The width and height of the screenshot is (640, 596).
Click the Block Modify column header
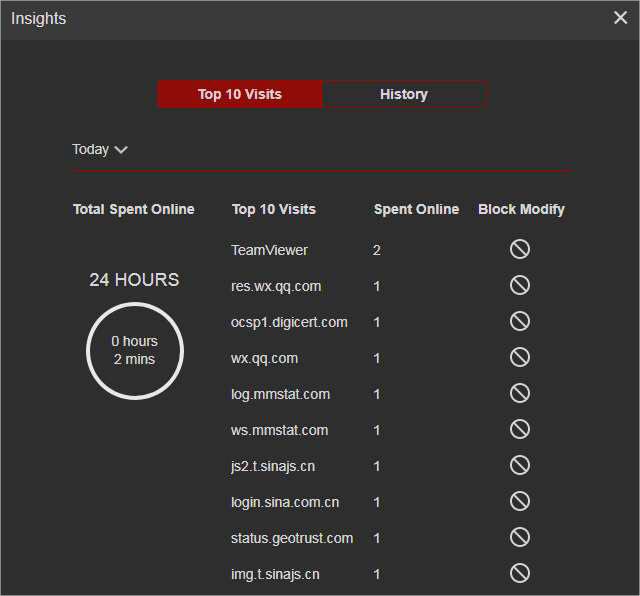pos(521,209)
